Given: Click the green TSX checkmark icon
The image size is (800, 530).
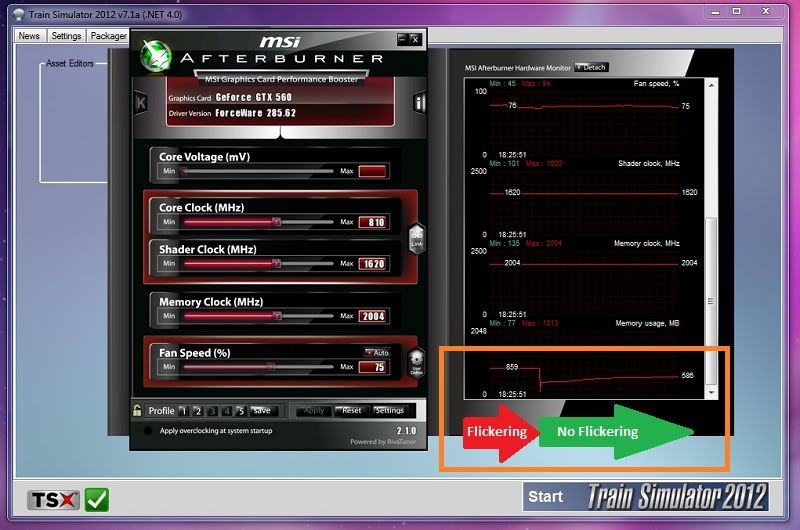Looking at the screenshot, I should click(97, 497).
